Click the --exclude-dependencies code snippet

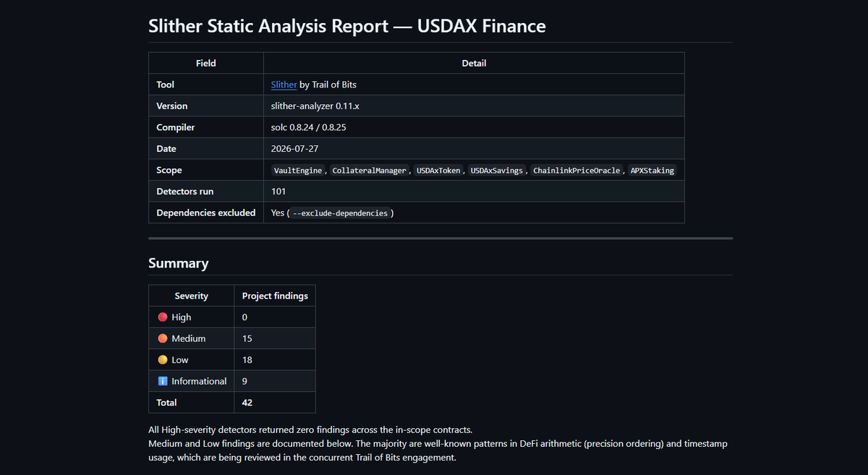340,213
